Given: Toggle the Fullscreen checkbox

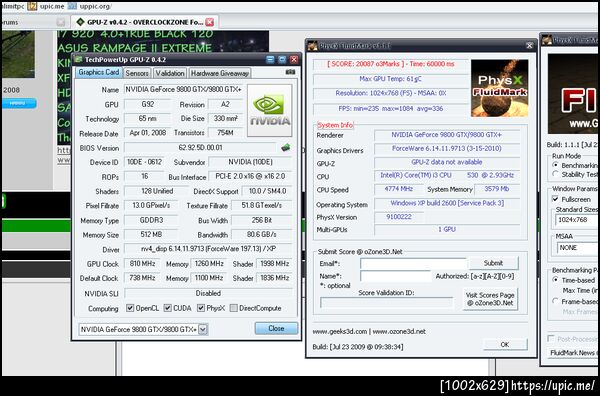Looking at the screenshot, I should click(556, 199).
